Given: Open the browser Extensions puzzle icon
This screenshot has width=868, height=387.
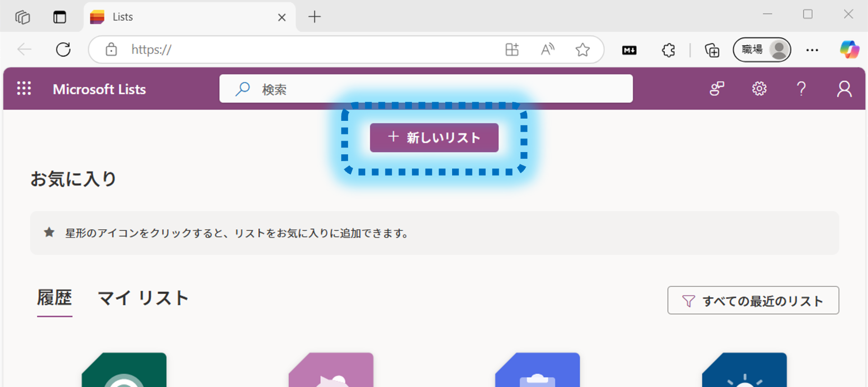Looking at the screenshot, I should 669,50.
